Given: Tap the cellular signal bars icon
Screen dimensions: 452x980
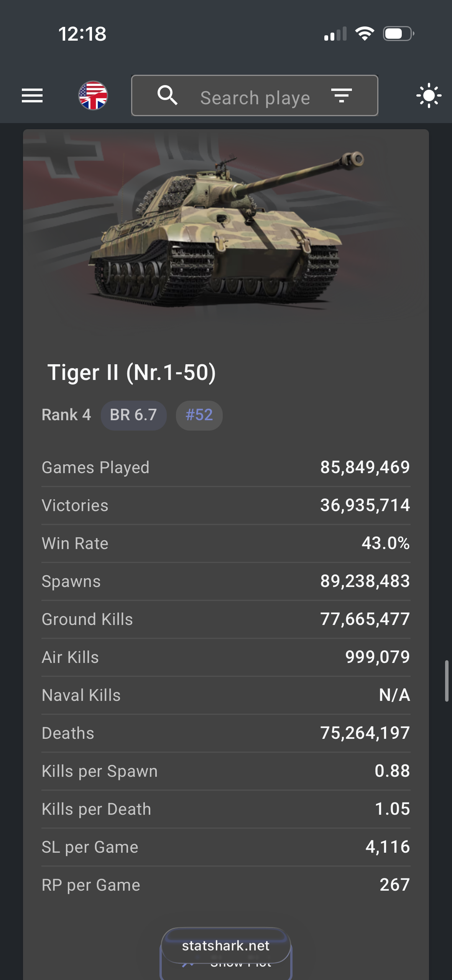Looking at the screenshot, I should [335, 34].
